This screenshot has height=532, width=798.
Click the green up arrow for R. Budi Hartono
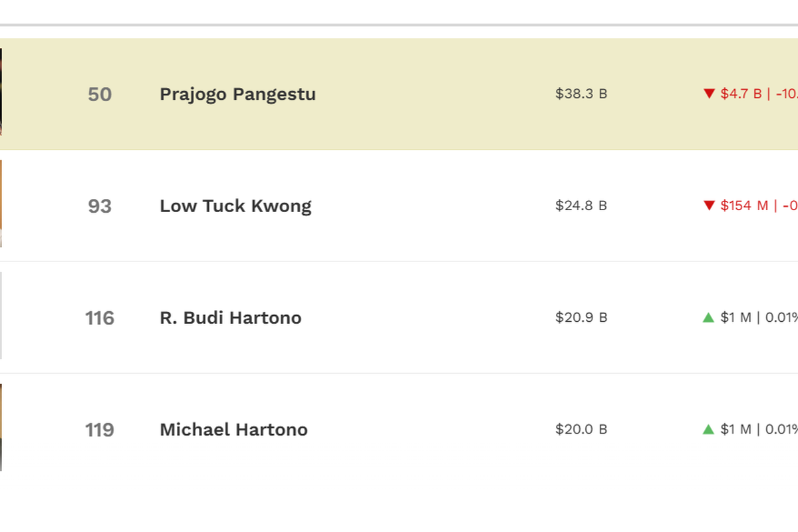point(708,317)
